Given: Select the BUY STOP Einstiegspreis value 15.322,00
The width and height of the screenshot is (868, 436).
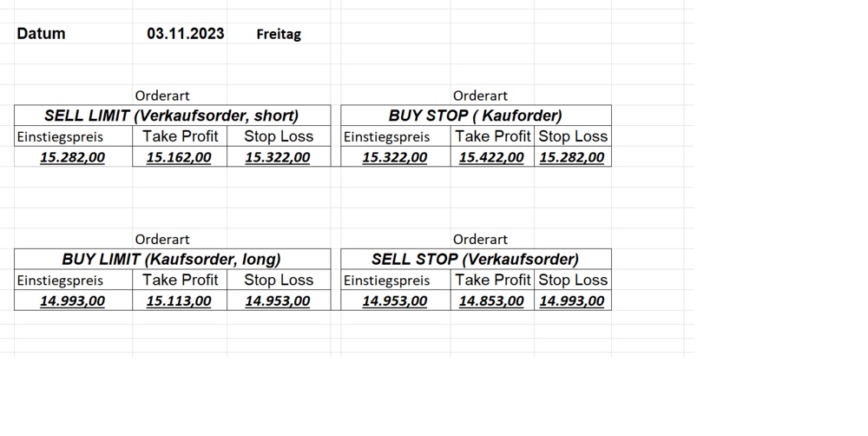Looking at the screenshot, I should click(x=395, y=157).
